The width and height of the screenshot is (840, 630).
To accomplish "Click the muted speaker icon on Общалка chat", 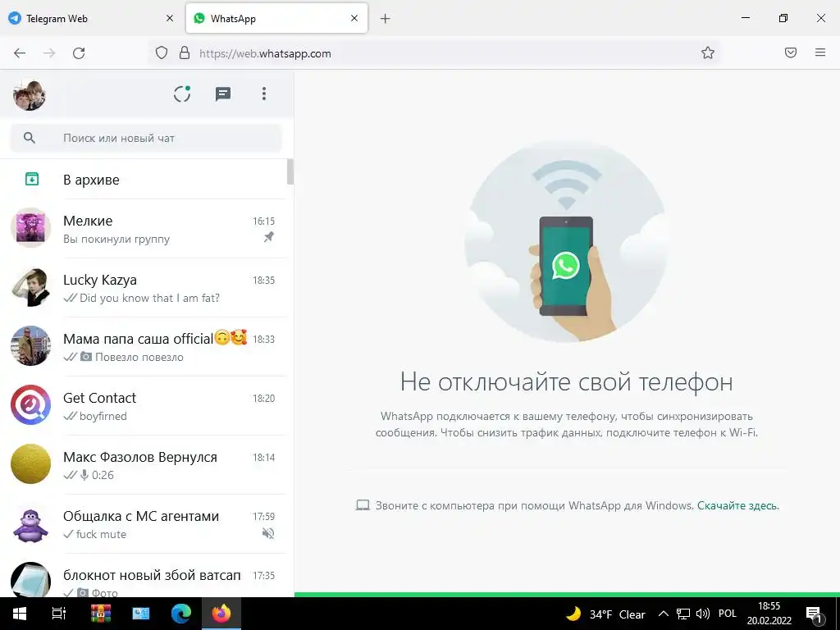I will click(x=268, y=533).
